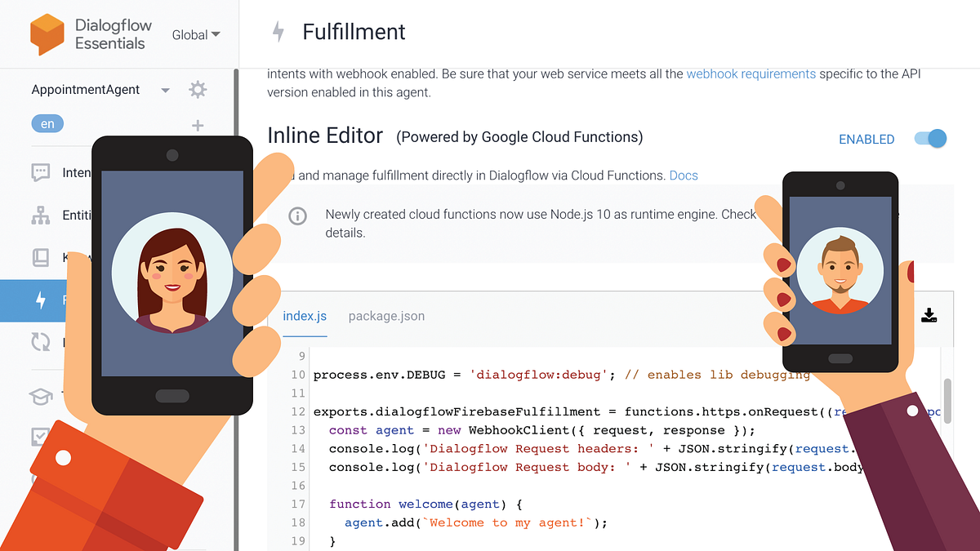This screenshot has width=980, height=551.
Task: Open Validation via the checkmark icon
Action: point(40,435)
